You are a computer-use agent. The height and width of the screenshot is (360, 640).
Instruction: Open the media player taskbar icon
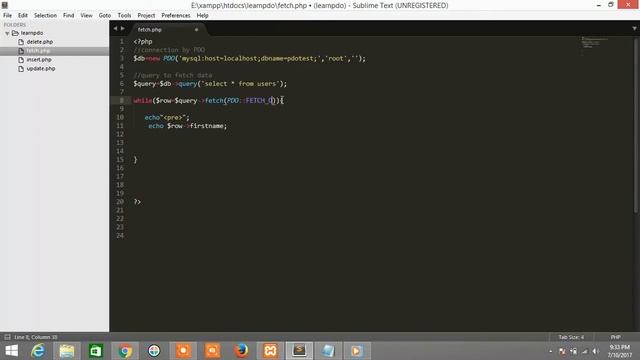pyautogui.click(x=356, y=351)
